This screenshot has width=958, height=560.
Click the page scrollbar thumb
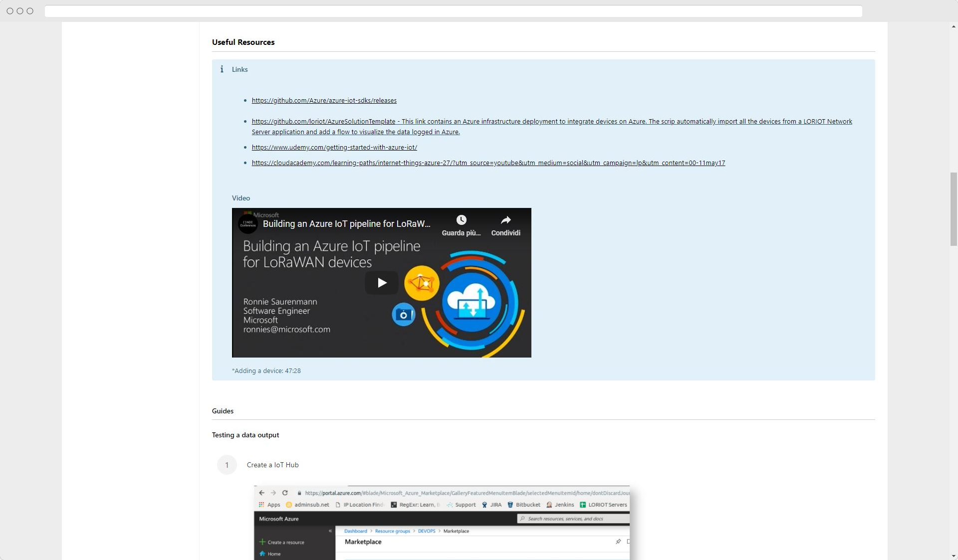954,209
